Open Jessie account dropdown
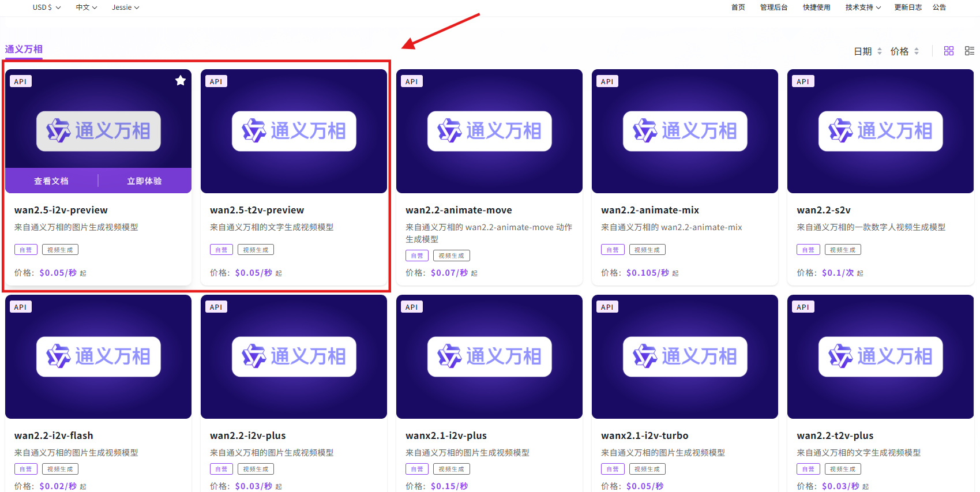This screenshot has width=980, height=492. pyautogui.click(x=126, y=7)
